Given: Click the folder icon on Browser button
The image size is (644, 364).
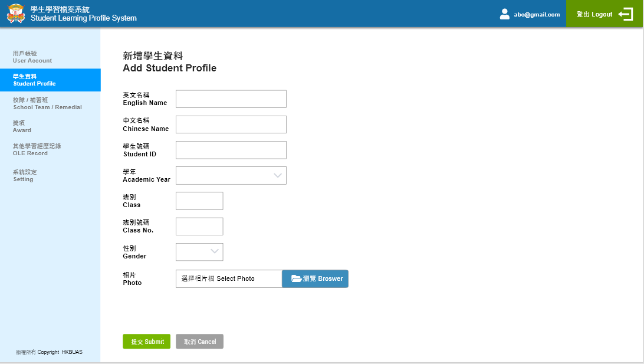Looking at the screenshot, I should tap(296, 278).
